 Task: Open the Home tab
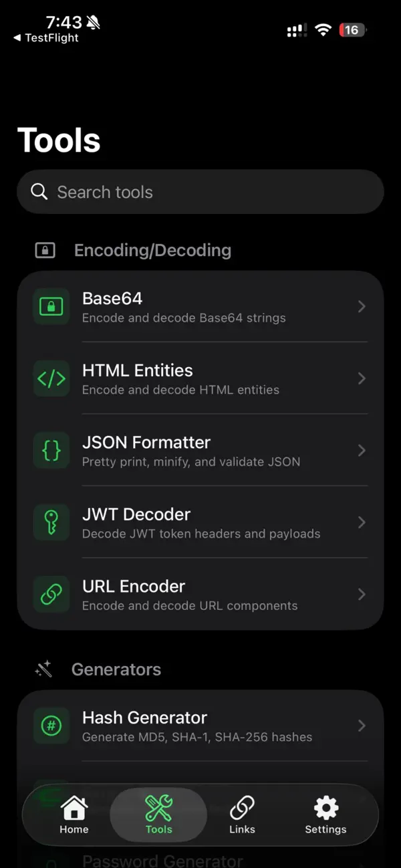(x=74, y=815)
